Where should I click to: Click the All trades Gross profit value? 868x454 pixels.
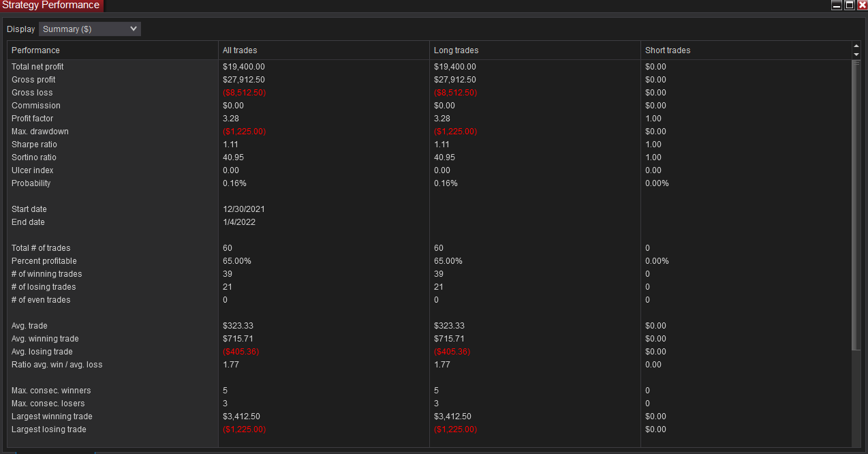(244, 80)
